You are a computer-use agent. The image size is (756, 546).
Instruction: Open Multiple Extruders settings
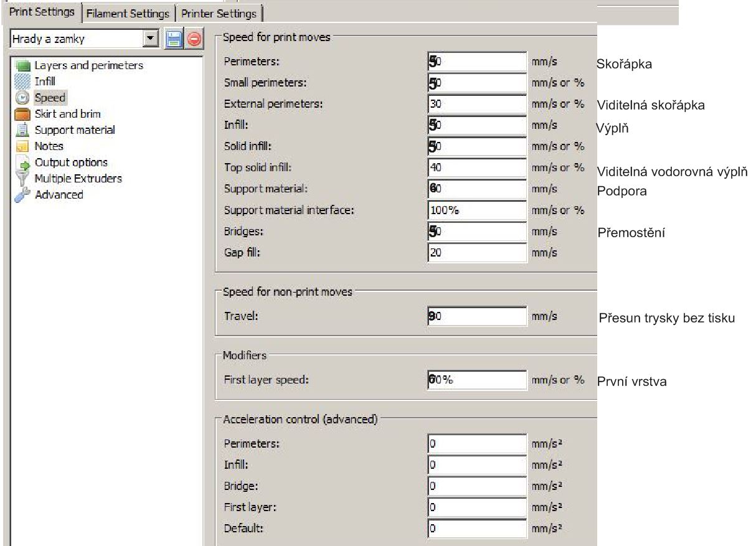(78, 179)
